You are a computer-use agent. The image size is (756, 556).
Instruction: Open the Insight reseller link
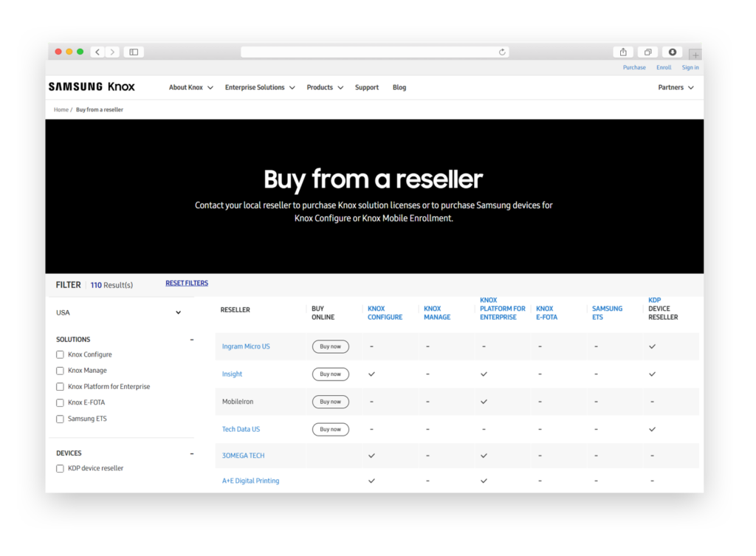click(x=232, y=374)
